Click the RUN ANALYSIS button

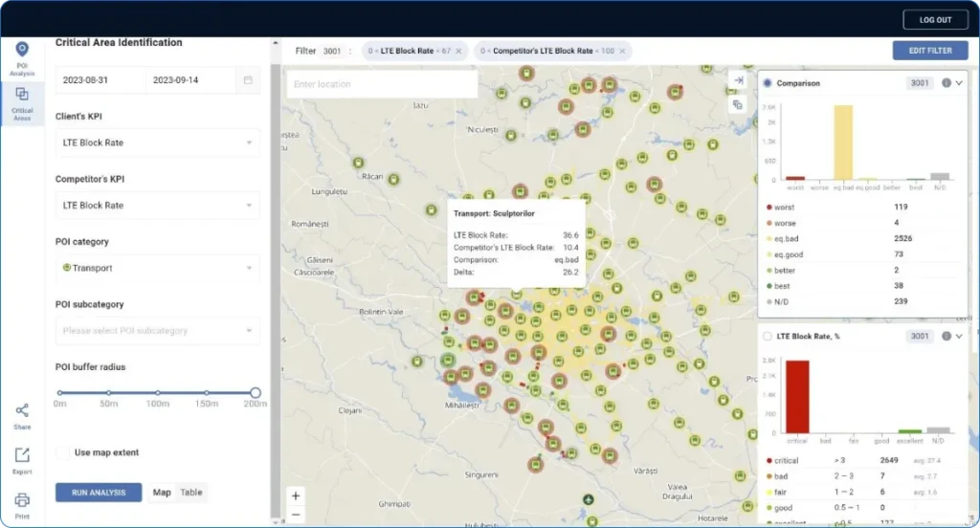[99, 493]
